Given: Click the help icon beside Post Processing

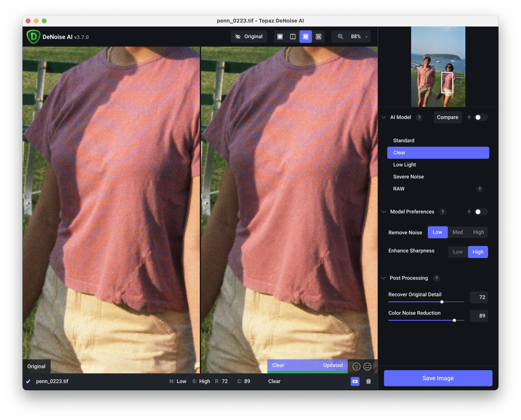Looking at the screenshot, I should click(x=437, y=278).
